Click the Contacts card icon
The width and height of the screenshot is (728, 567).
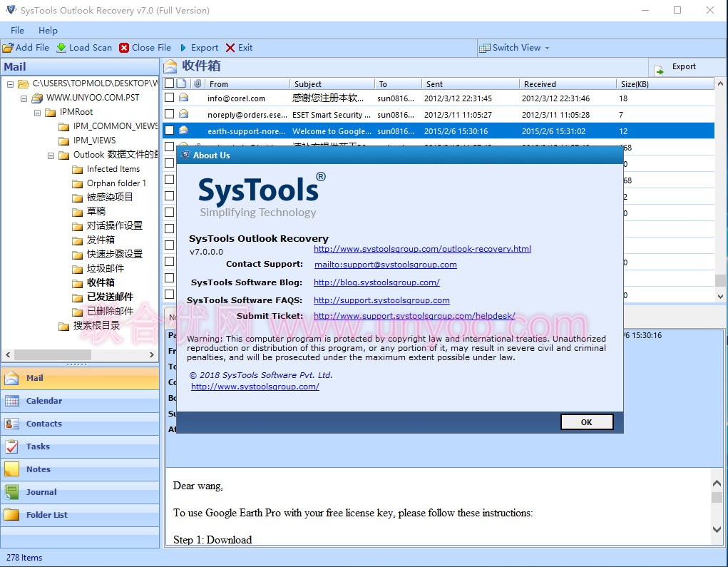tap(11, 424)
